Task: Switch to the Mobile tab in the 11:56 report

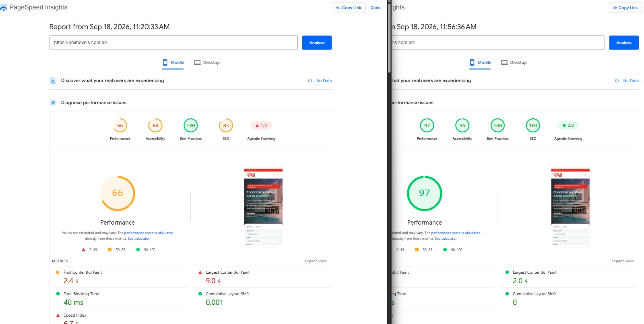Action: coord(481,63)
